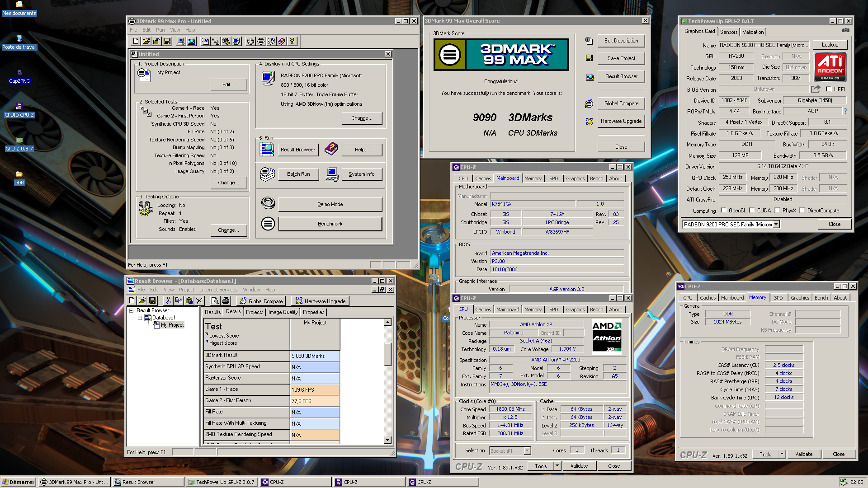868x488 pixels.
Task: Click the Démarrer start button on the taskbar
Action: click(x=18, y=482)
